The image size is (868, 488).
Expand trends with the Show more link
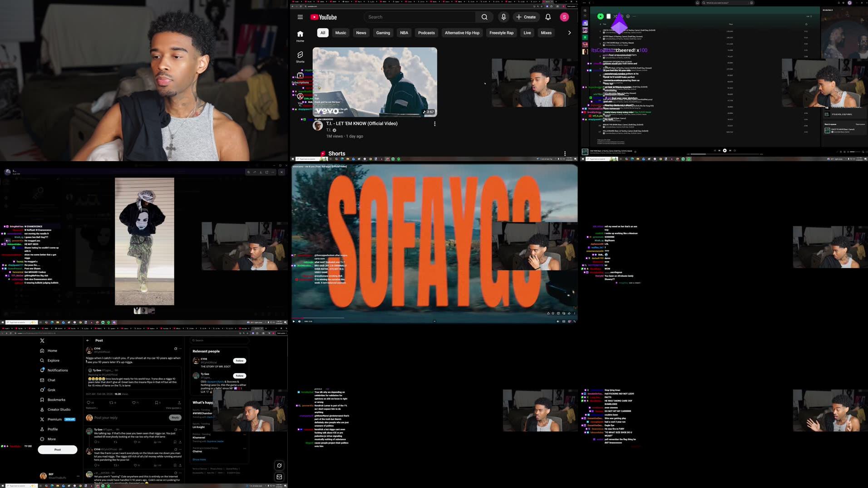(x=199, y=459)
